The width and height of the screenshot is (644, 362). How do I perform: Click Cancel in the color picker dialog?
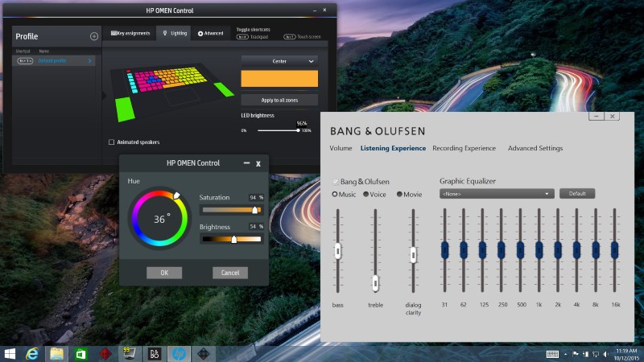230,273
